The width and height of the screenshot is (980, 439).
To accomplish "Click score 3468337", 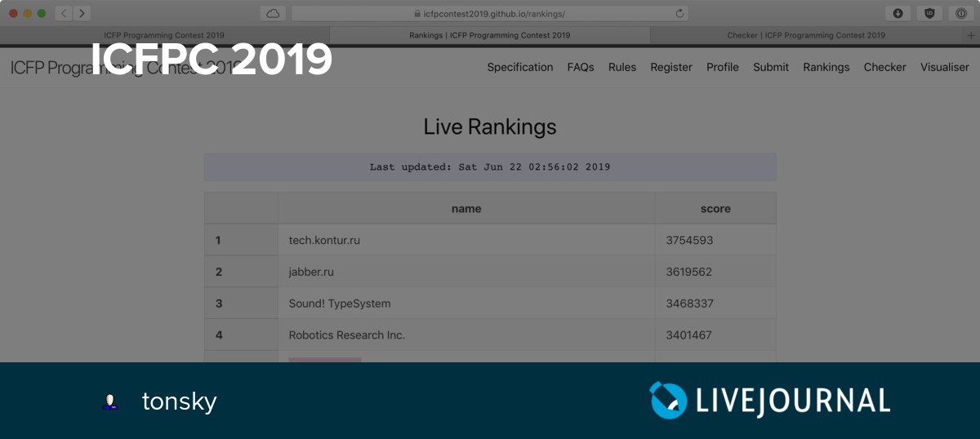I will click(689, 303).
